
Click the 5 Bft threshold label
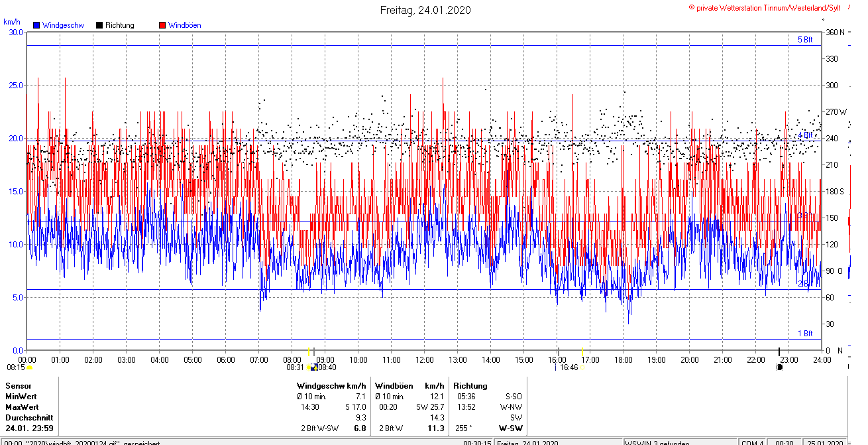coord(805,40)
